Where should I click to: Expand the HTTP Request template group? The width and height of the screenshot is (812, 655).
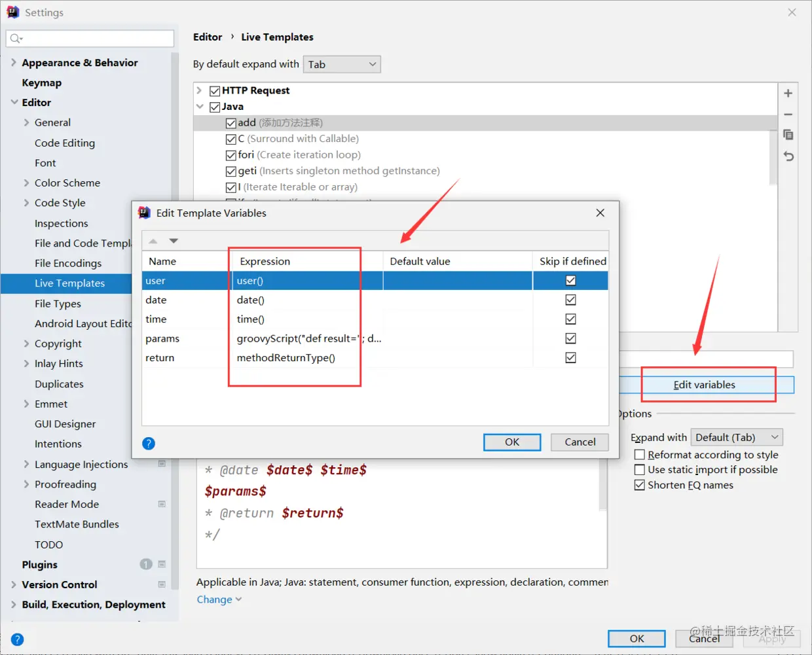coord(200,90)
